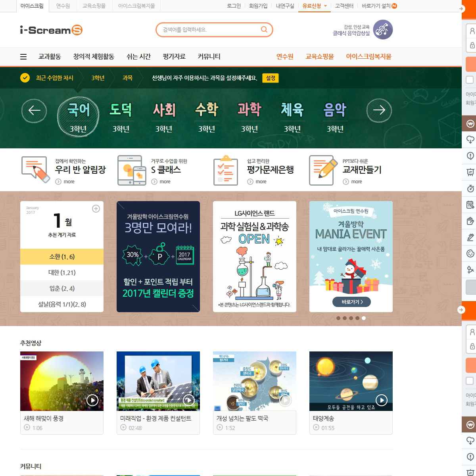Click the yellow 설정 button
The width and height of the screenshot is (476, 476).
click(x=271, y=78)
